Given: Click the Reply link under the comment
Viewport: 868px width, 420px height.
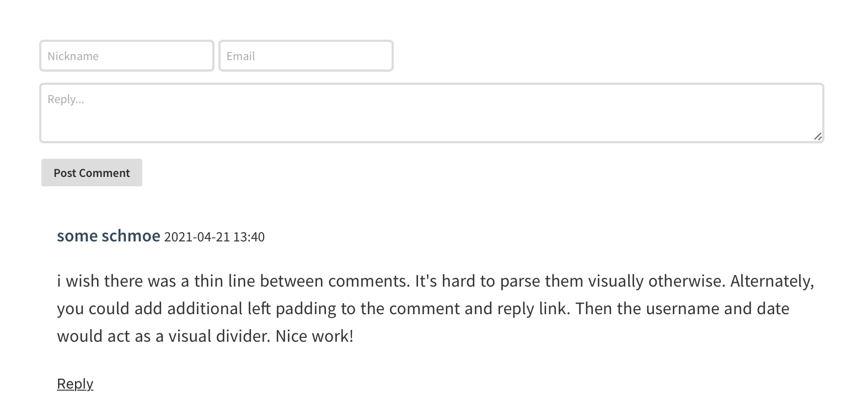Looking at the screenshot, I should (x=75, y=384).
